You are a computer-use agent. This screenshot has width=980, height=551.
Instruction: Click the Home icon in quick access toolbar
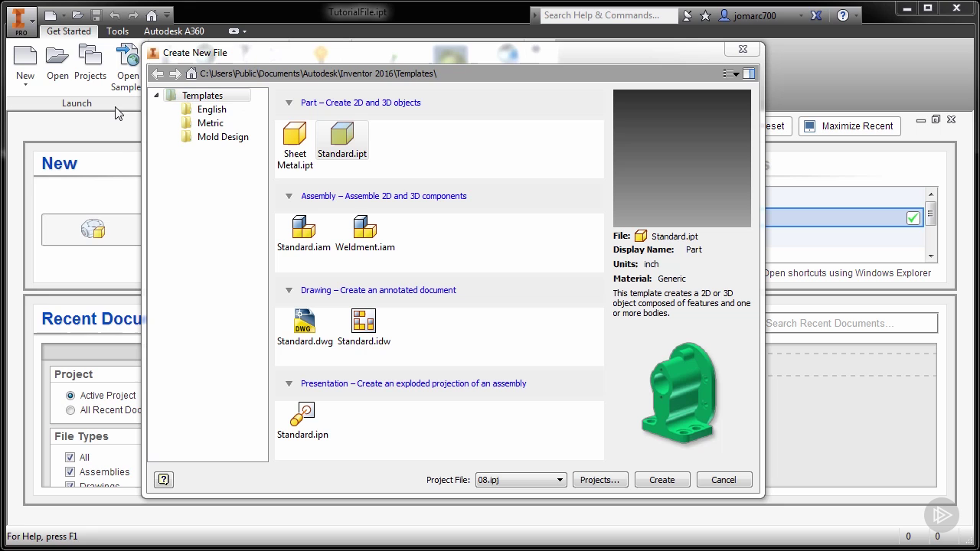(152, 15)
